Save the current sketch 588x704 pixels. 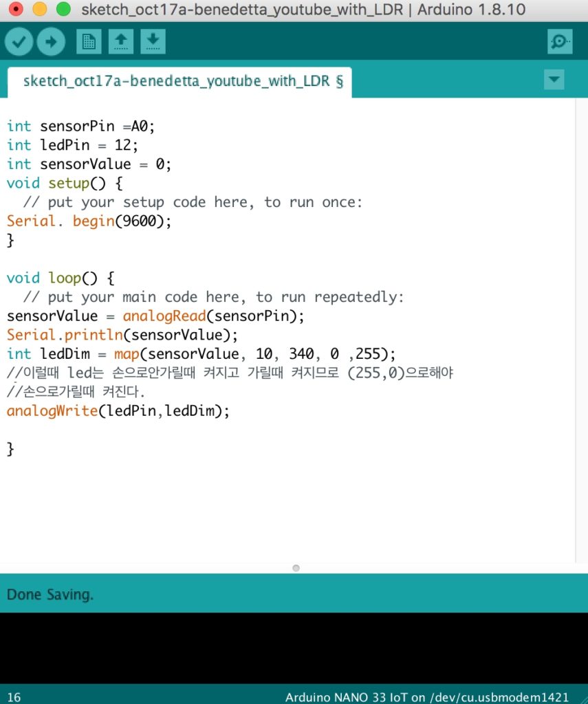tap(153, 42)
